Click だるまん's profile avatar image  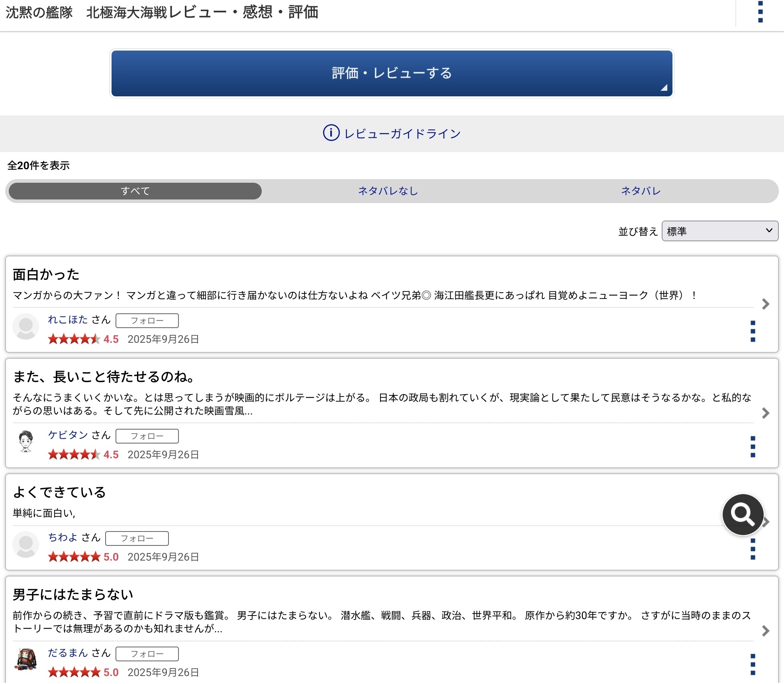26,659
